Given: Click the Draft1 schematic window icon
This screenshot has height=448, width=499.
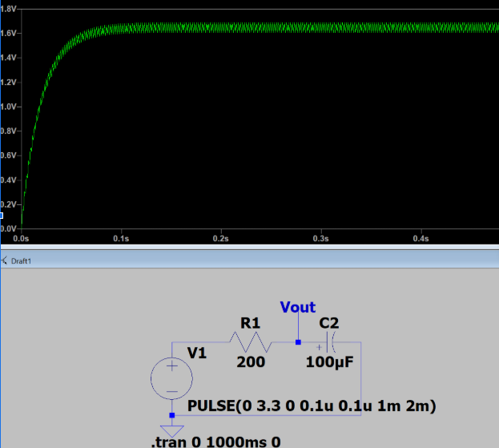Looking at the screenshot, I should (4, 260).
